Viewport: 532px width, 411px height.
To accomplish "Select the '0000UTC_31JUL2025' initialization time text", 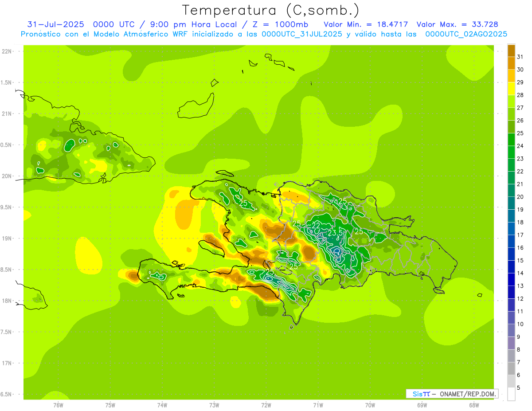I will point(302,34).
